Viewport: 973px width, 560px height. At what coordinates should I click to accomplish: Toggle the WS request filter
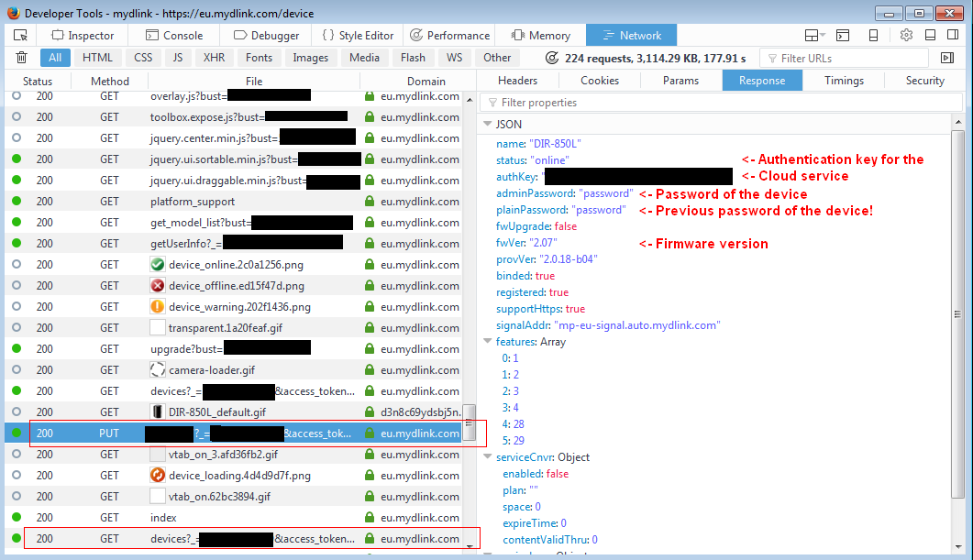454,58
